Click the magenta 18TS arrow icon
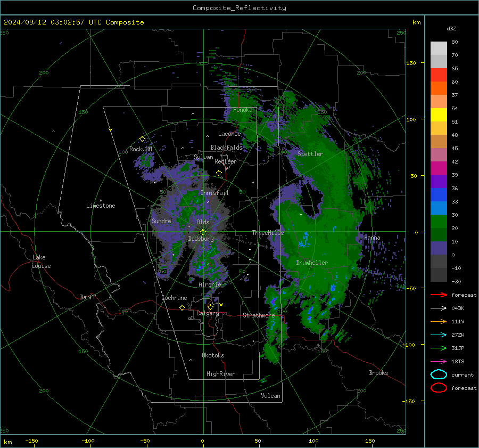Viewport: 479px width, 448px height. pyautogui.click(x=439, y=361)
